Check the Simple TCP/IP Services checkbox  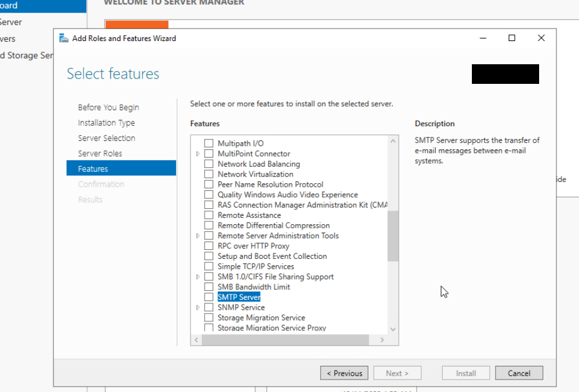(209, 266)
